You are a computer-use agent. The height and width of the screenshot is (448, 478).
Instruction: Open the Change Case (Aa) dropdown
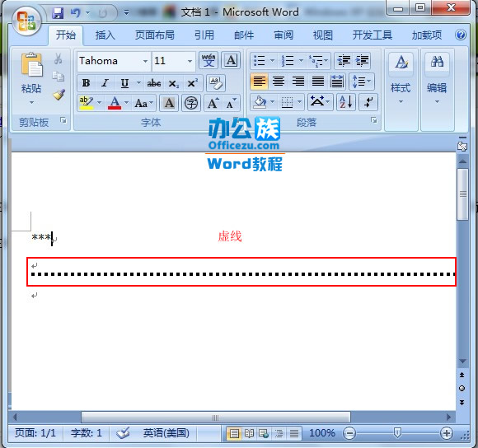click(144, 103)
